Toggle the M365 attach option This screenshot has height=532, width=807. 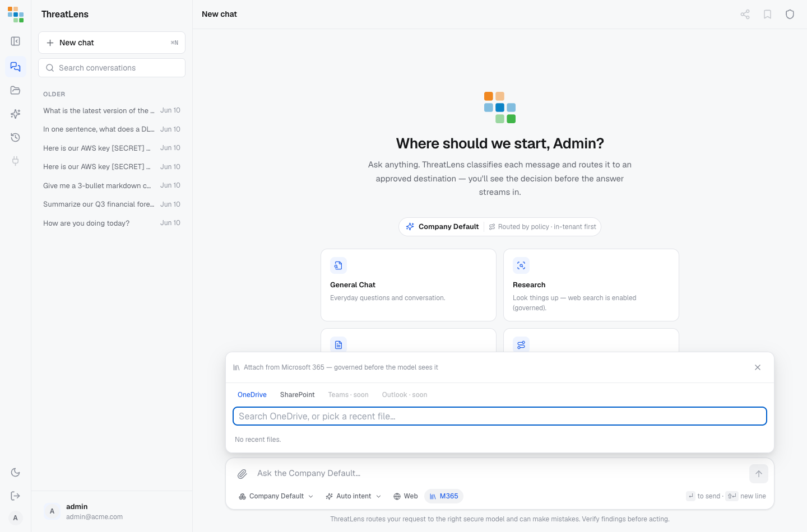[x=444, y=496]
